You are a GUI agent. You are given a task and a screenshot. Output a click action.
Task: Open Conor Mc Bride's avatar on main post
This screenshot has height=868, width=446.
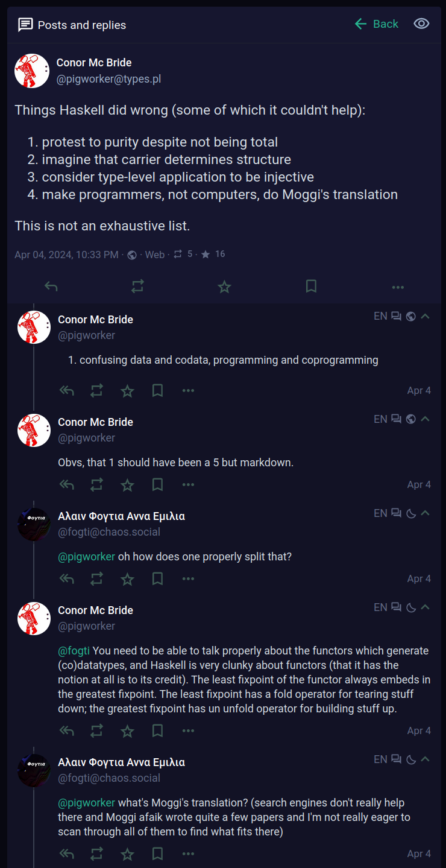click(32, 71)
